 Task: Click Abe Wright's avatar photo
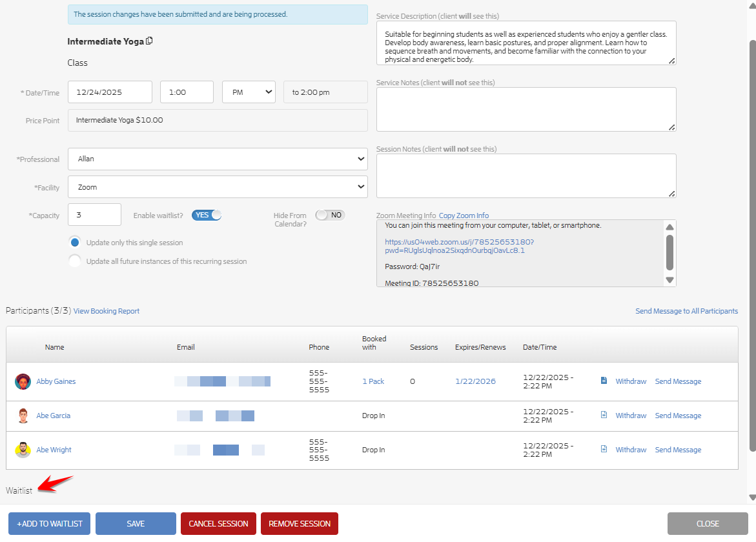coord(23,450)
